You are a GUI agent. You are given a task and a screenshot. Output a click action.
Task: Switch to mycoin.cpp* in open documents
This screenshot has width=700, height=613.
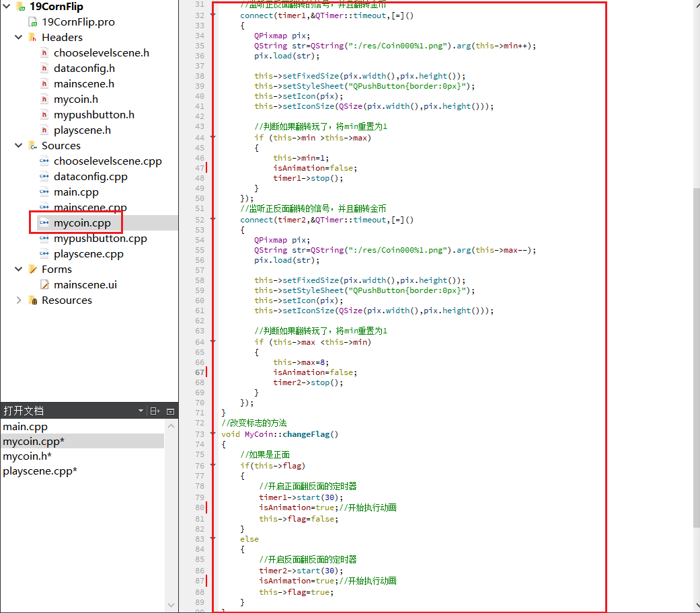(x=34, y=441)
